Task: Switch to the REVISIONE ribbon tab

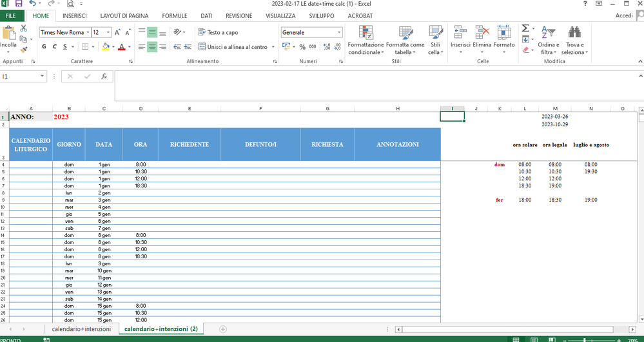Action: pos(239,16)
